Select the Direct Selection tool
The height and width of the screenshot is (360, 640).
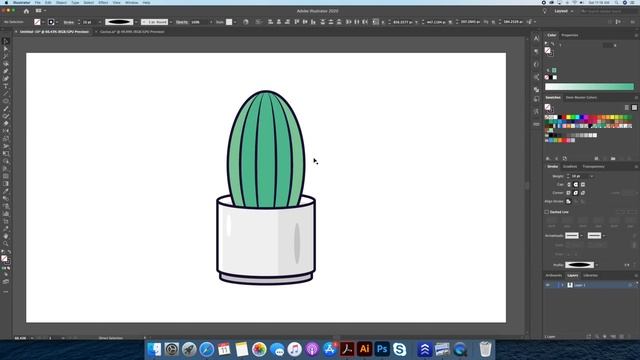point(6,49)
